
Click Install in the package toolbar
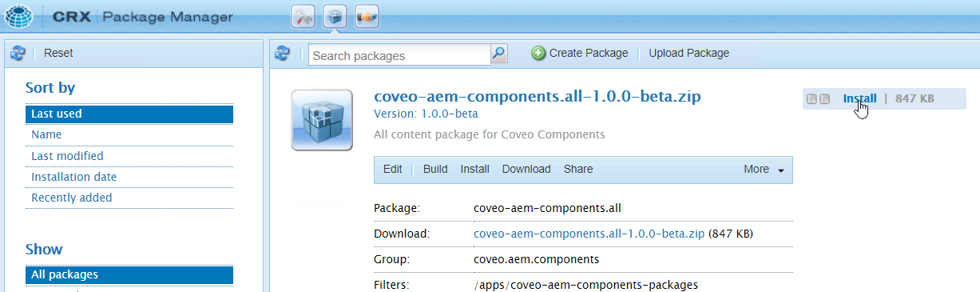[x=474, y=169]
